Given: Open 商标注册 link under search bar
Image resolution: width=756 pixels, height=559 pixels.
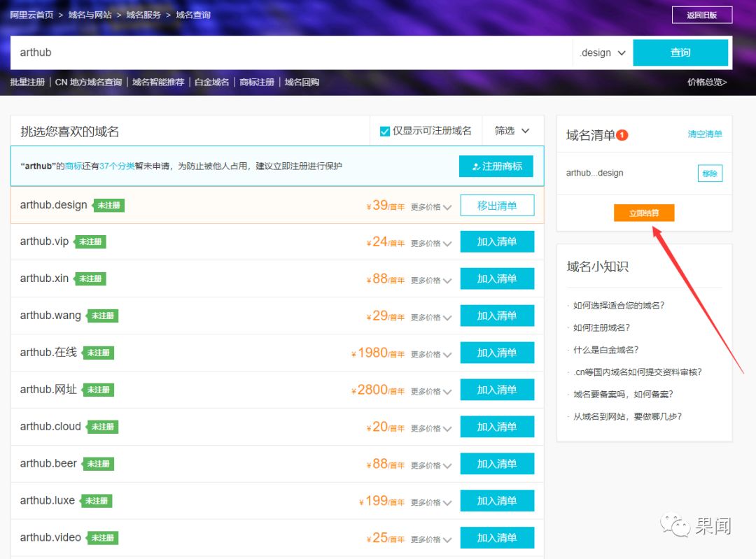Looking at the screenshot, I should [x=256, y=82].
